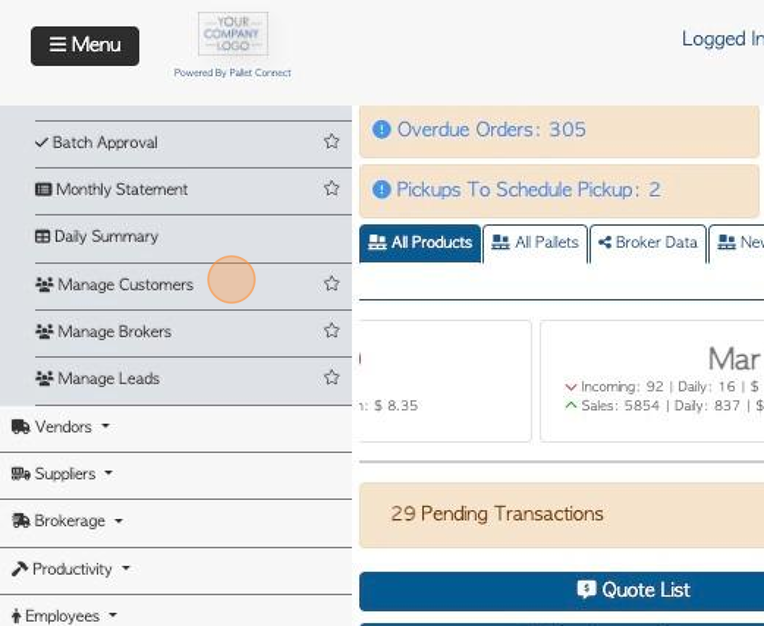Star the Manage Leads entry
Image resolution: width=764 pixels, height=626 pixels.
(x=331, y=378)
